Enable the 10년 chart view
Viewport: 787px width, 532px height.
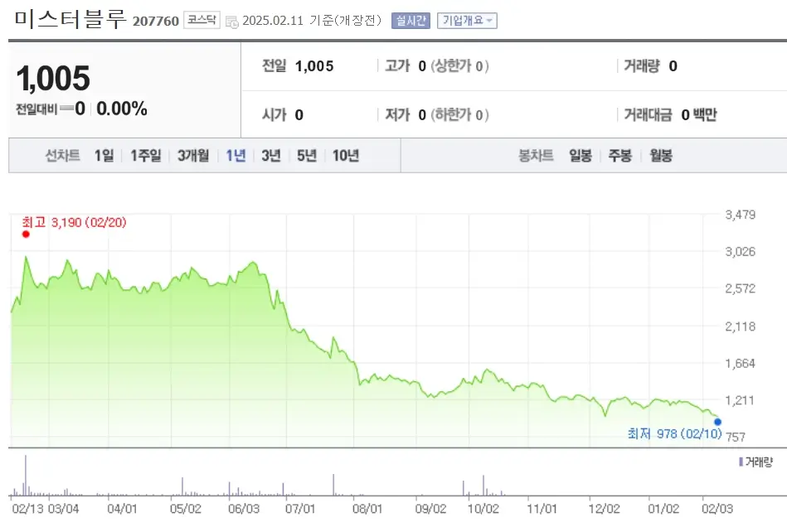[x=344, y=155]
